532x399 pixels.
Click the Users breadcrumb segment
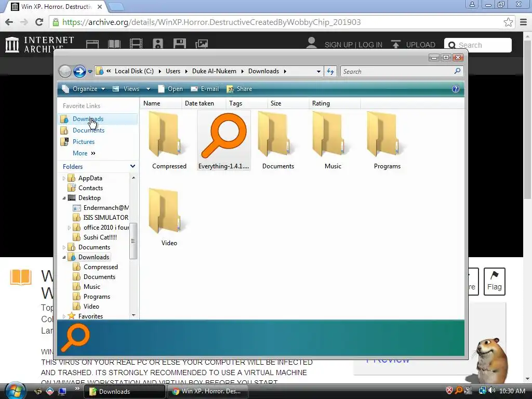click(173, 71)
